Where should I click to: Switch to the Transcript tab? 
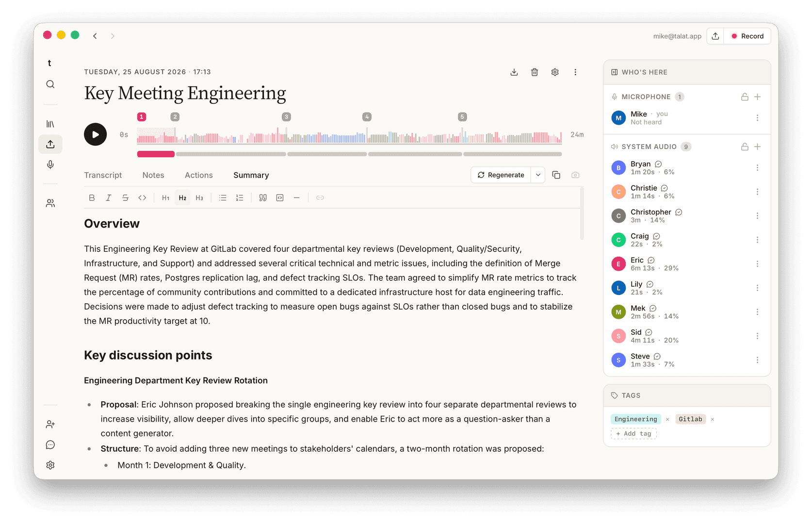(103, 175)
